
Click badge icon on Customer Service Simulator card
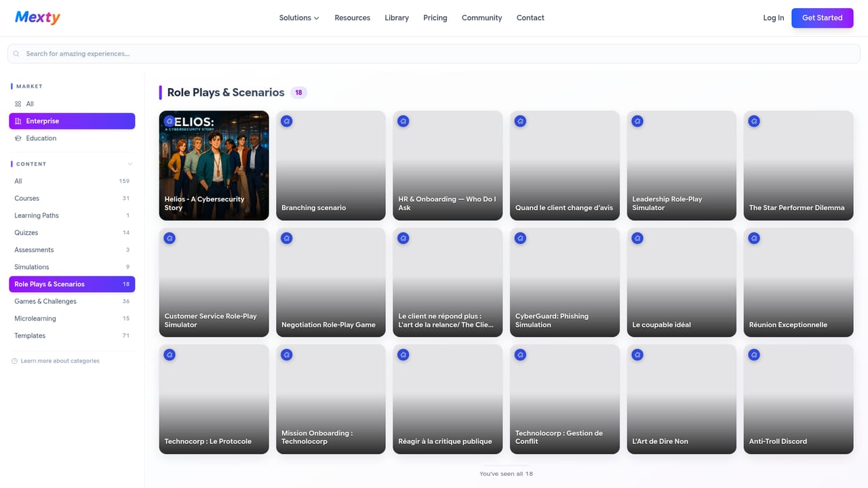(170, 238)
